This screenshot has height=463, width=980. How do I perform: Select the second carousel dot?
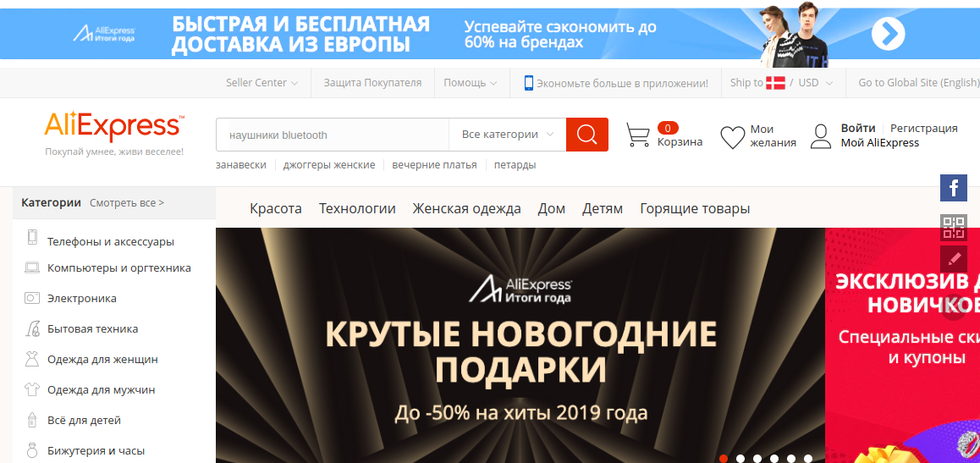(741, 459)
